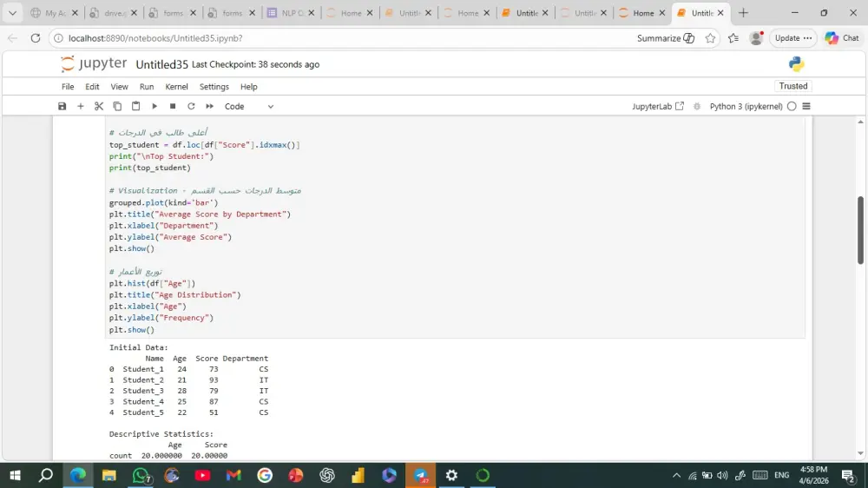Open the volume control in system tray
Screen dimensions: 868x488
pyautogui.click(x=722, y=475)
